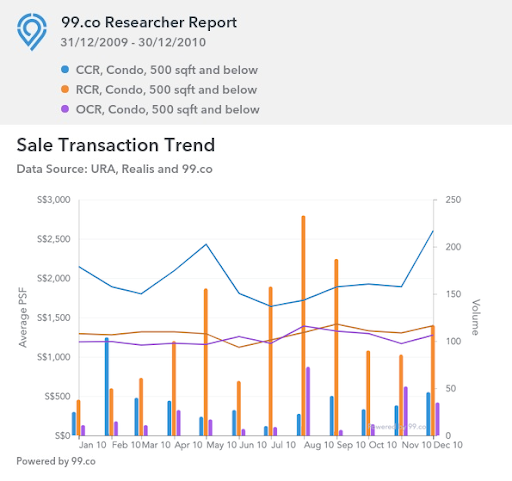Click the tall orange Aug 10 volume bar
Image resolution: width=512 pixels, height=481 pixels.
303,326
